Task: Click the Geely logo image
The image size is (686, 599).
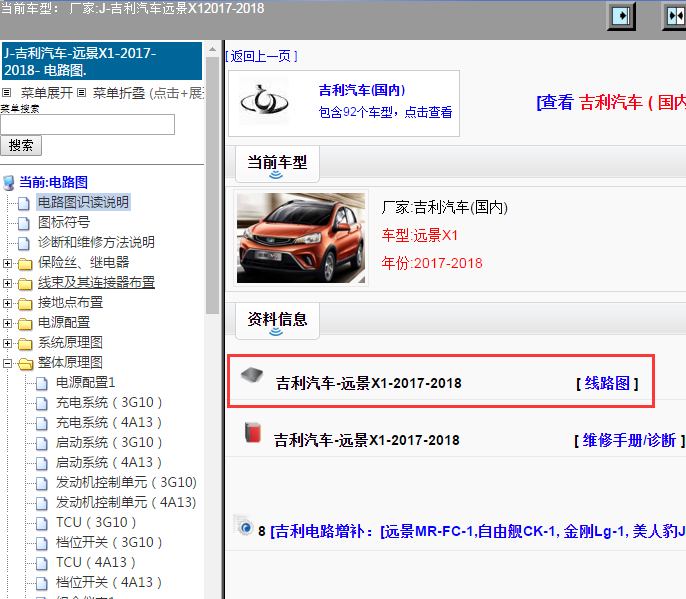Action: coord(264,103)
